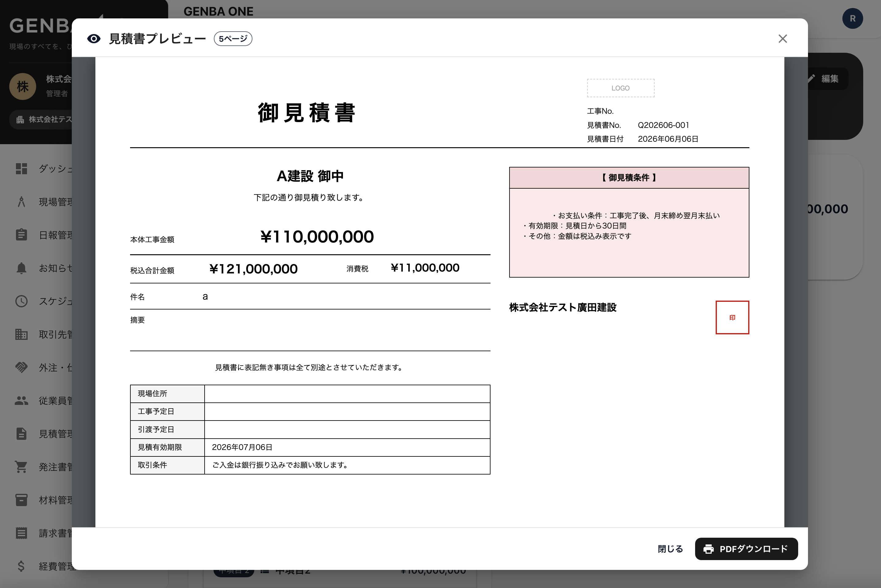Open 取引先管理 building icon in sidebar
This screenshot has height=588, width=881.
point(21,334)
